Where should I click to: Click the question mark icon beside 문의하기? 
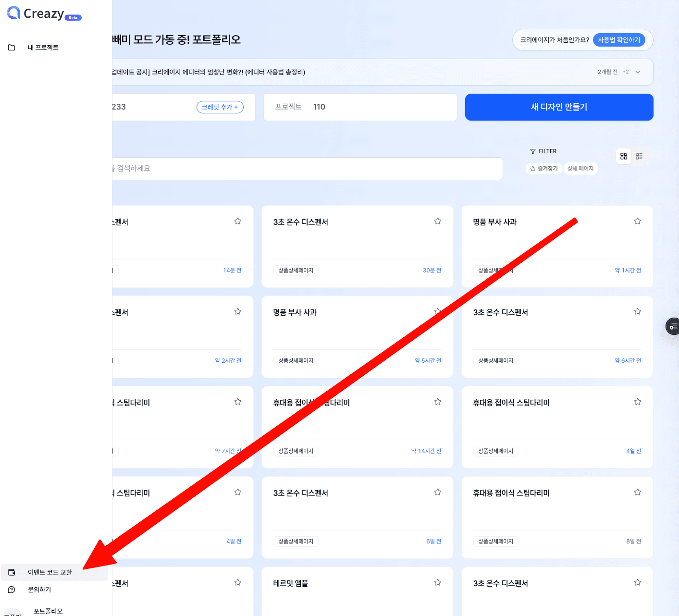(12, 590)
